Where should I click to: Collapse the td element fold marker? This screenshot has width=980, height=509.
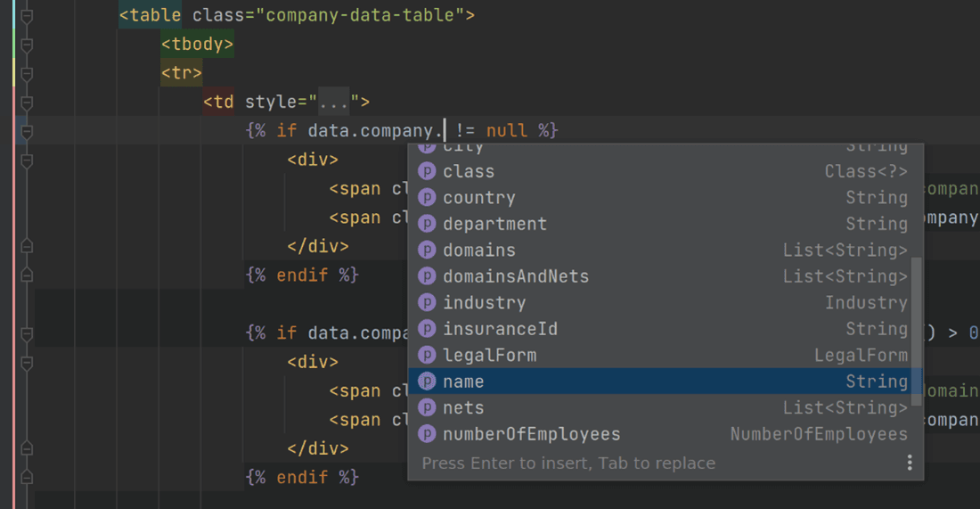point(27,103)
